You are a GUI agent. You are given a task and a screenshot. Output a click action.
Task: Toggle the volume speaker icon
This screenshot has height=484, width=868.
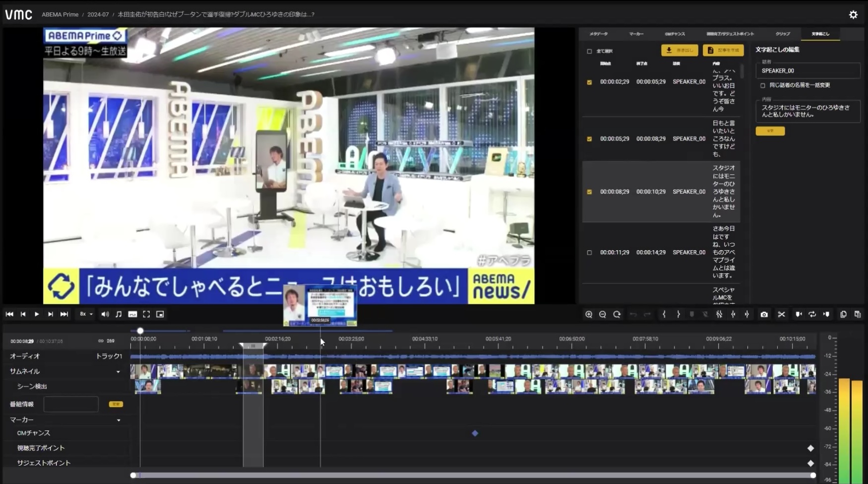pyautogui.click(x=105, y=314)
